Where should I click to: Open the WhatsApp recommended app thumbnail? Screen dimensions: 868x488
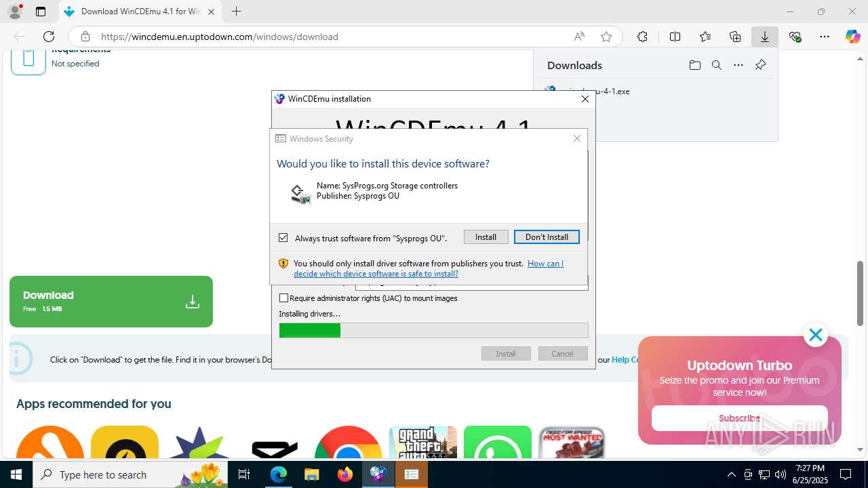coord(498,443)
